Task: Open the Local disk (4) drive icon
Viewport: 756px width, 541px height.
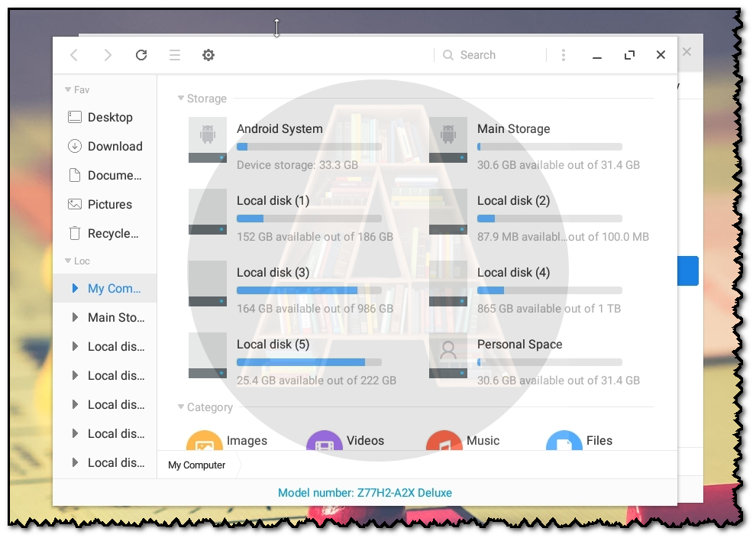Action: pos(448,283)
